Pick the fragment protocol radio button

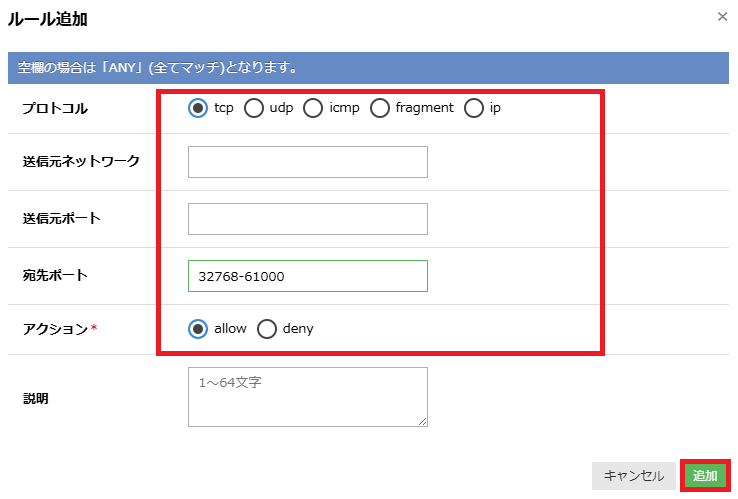coord(380,108)
